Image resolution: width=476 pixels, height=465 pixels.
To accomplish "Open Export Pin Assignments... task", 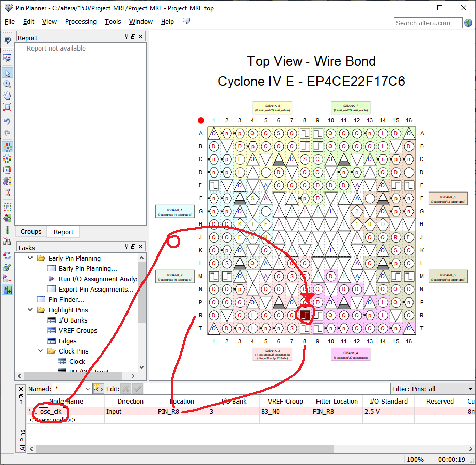I will pos(96,289).
